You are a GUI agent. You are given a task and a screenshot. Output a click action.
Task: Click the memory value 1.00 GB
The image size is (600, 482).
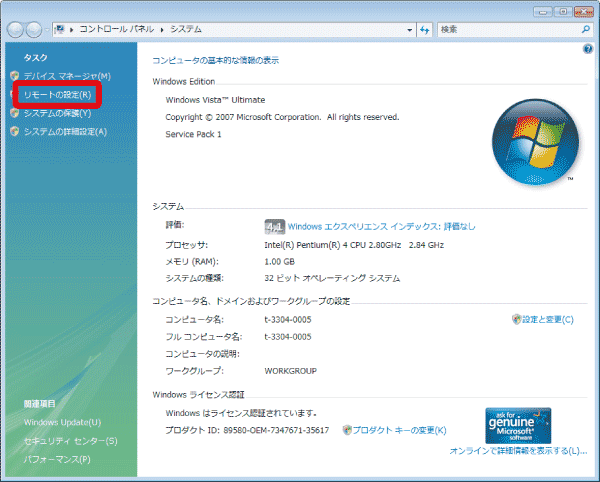pos(279,262)
